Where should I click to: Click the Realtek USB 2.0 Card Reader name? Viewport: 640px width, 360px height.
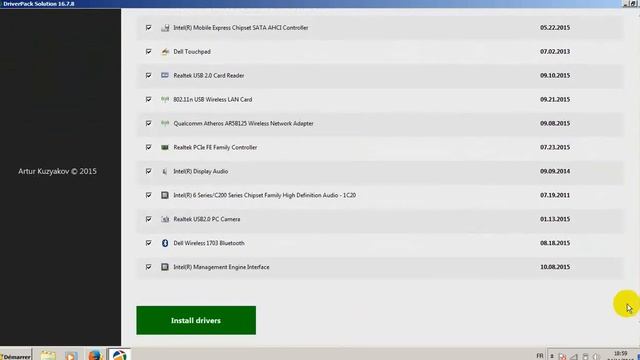tap(209, 76)
